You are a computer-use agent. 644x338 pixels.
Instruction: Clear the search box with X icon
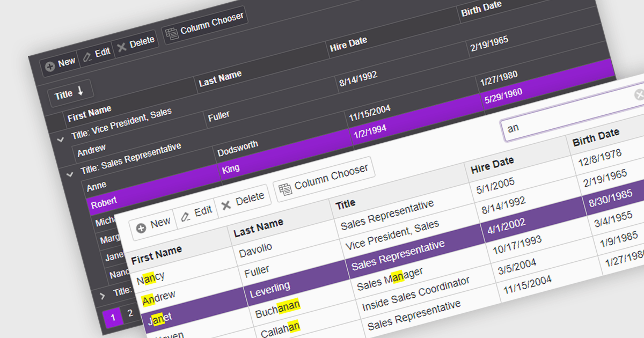[640, 94]
